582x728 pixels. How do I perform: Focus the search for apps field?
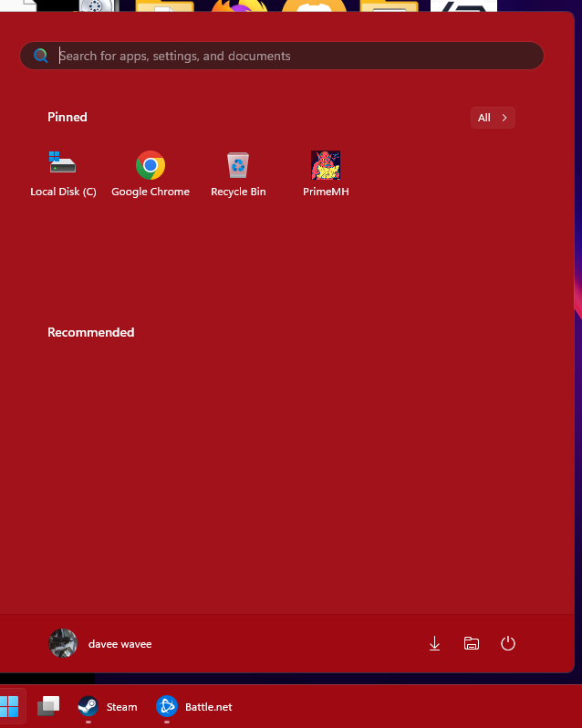(x=282, y=56)
